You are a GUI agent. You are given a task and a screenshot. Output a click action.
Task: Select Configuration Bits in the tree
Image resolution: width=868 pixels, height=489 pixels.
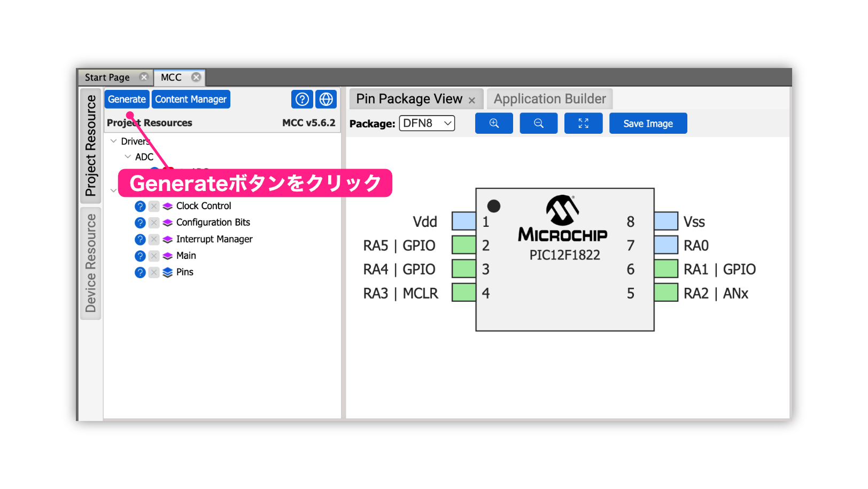coord(213,223)
